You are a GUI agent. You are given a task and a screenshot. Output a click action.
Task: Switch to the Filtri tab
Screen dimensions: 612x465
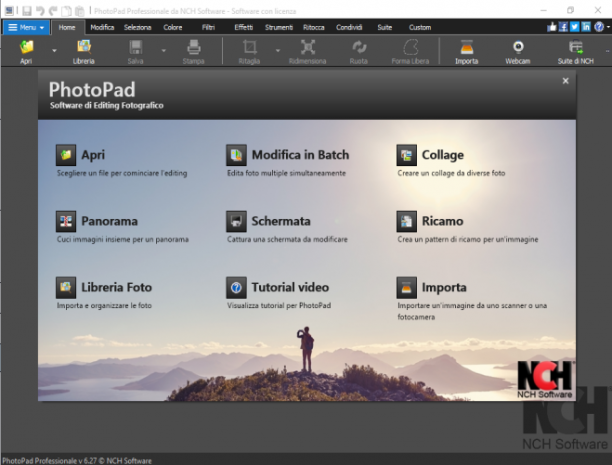pyautogui.click(x=208, y=27)
